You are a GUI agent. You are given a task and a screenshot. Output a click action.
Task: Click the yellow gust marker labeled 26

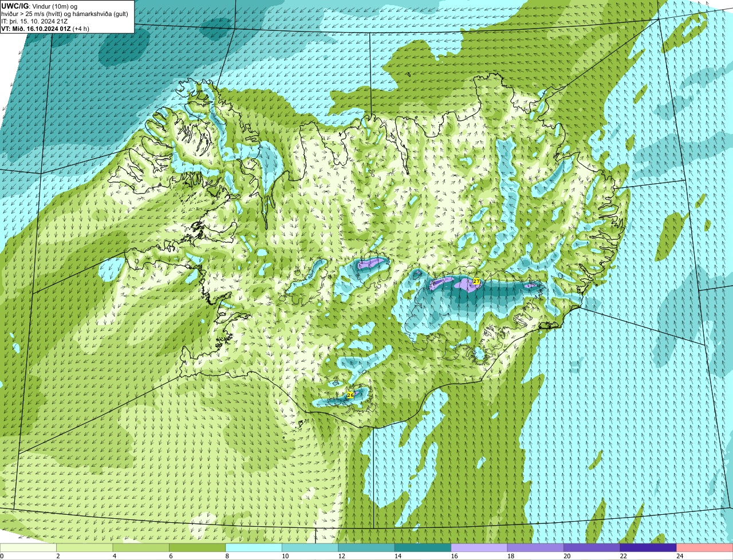(350, 395)
